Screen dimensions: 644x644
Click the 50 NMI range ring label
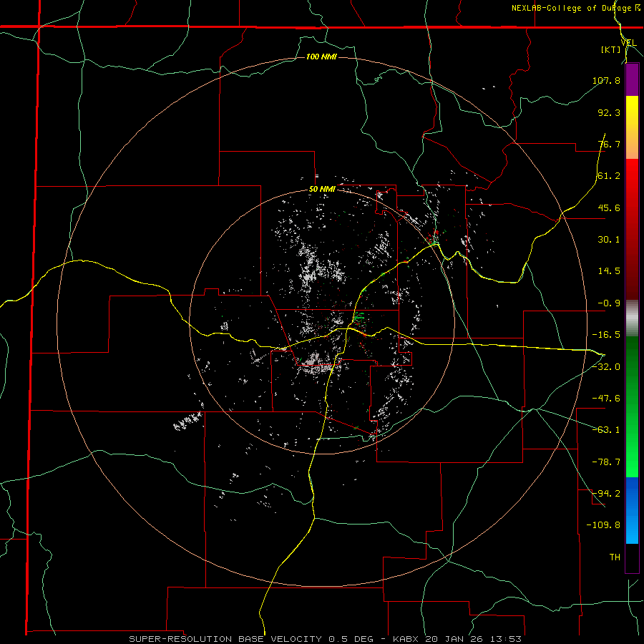point(322,190)
